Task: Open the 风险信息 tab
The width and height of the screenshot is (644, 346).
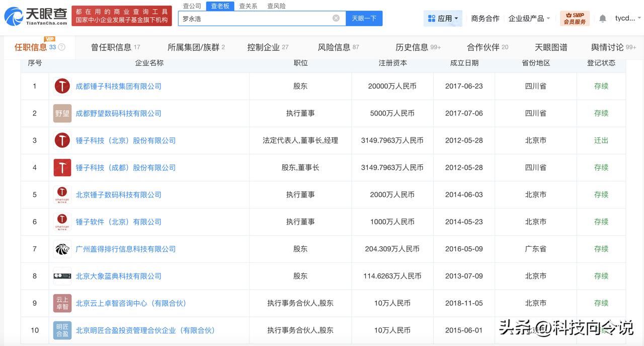Action: coord(339,47)
